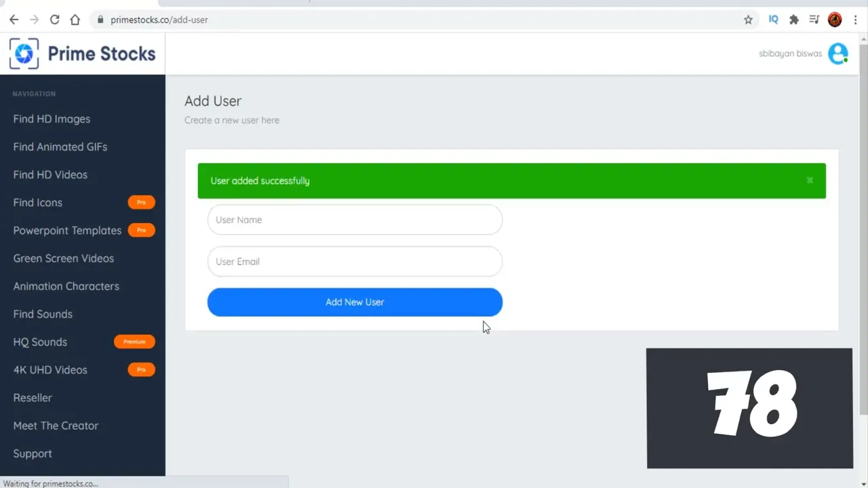Viewport: 868px width, 488px height.
Task: Open the extensions puzzle icon
Action: click(794, 20)
